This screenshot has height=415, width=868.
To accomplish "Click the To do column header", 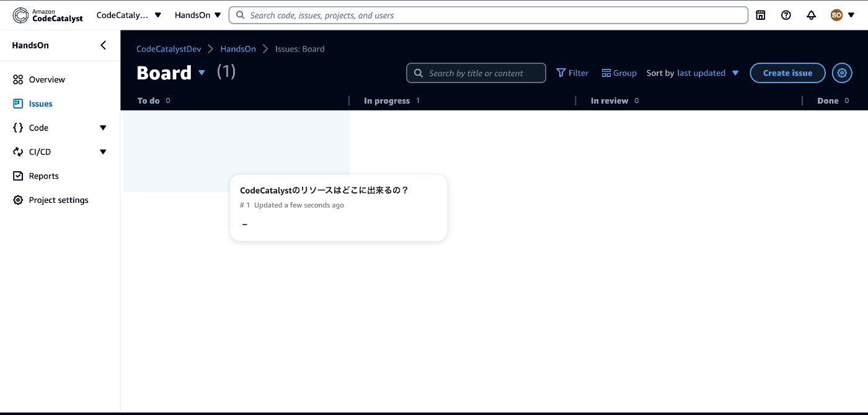I will click(149, 100).
